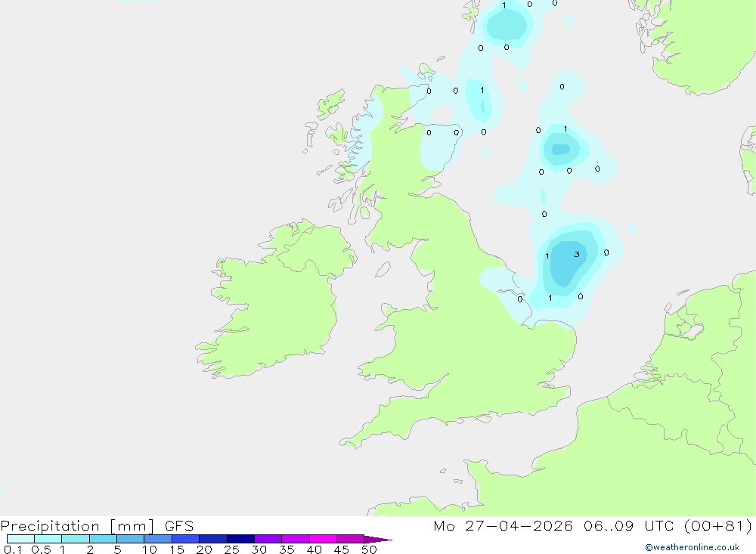
Task: Click the "40" legend scale label
Action: 314,549
